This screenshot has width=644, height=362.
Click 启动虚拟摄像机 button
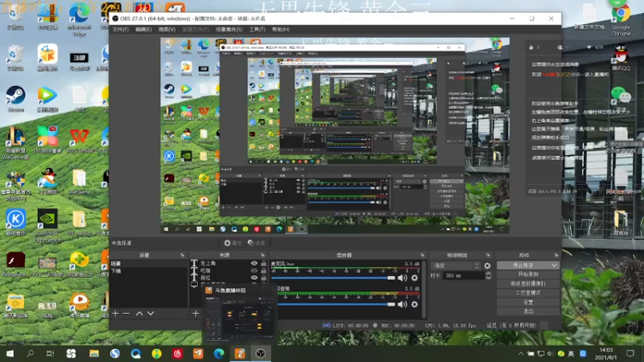pos(528,284)
